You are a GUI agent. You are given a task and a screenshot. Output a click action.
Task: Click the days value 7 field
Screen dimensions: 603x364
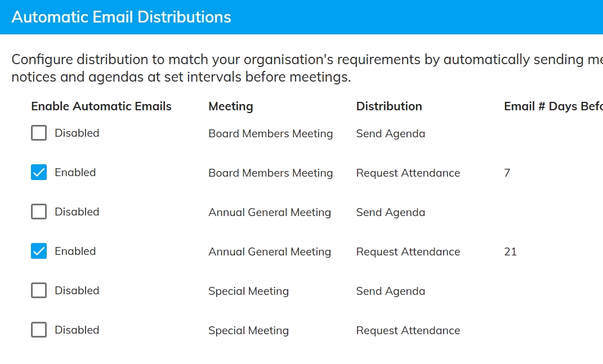pyautogui.click(x=507, y=173)
